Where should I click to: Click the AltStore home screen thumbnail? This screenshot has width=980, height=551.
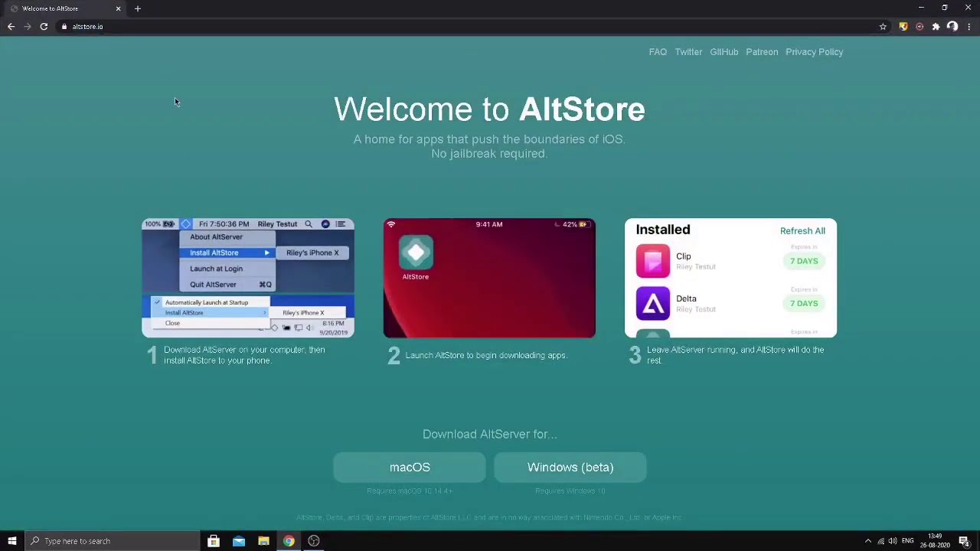tap(489, 278)
